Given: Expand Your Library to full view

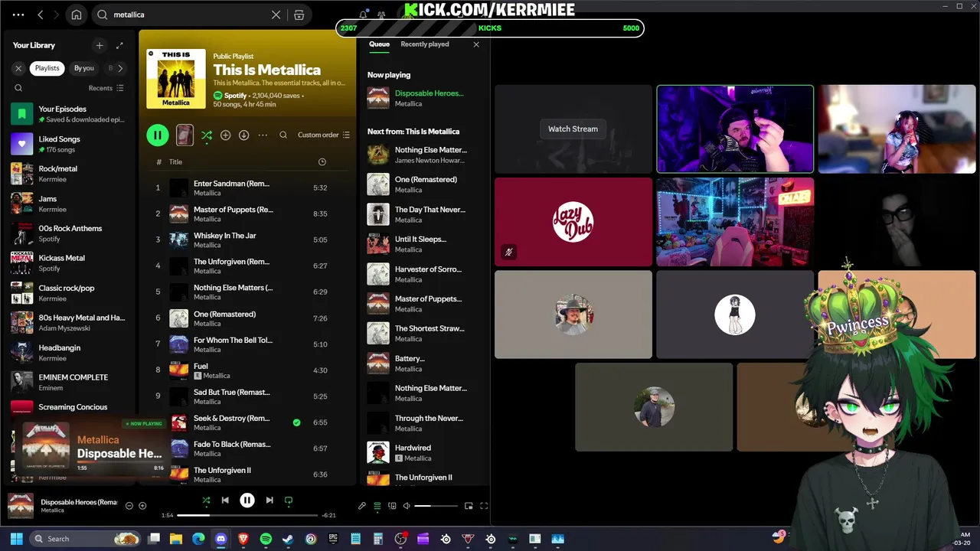Looking at the screenshot, I should click(119, 45).
